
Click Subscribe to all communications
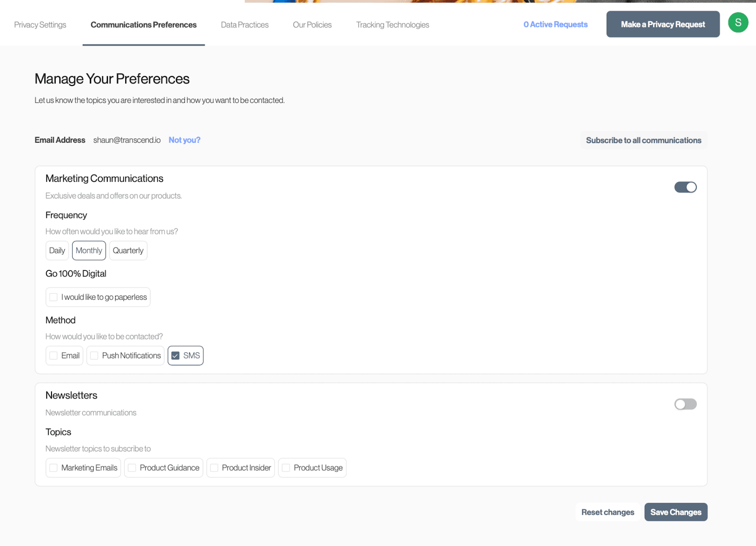[x=644, y=140]
